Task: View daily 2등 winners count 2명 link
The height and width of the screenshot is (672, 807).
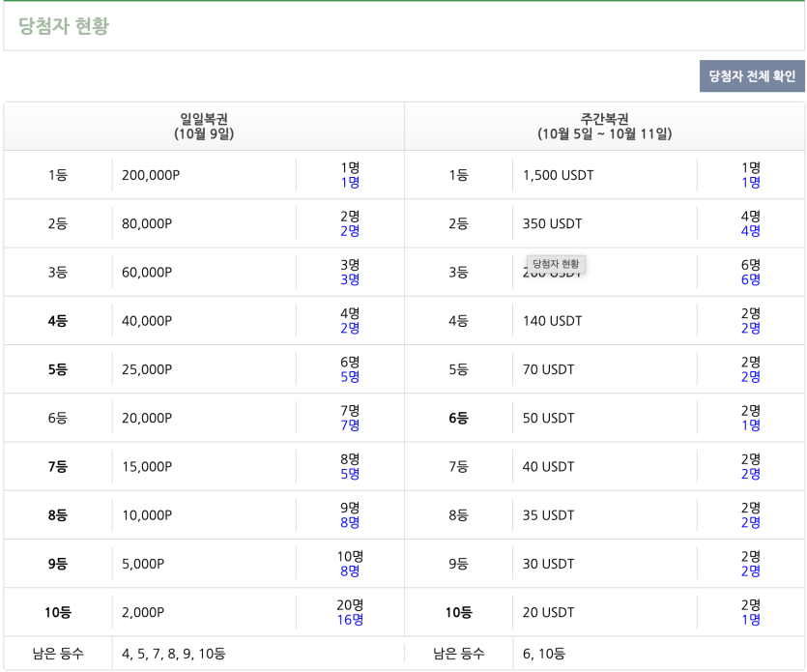Action: (350, 231)
